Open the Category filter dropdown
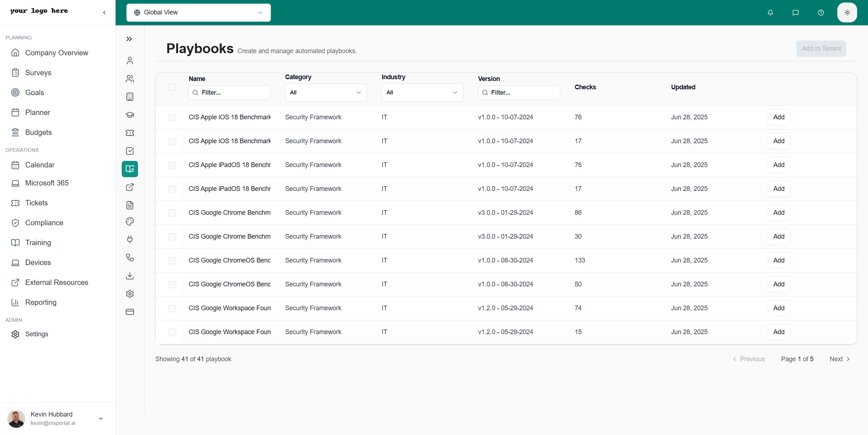 325,93
